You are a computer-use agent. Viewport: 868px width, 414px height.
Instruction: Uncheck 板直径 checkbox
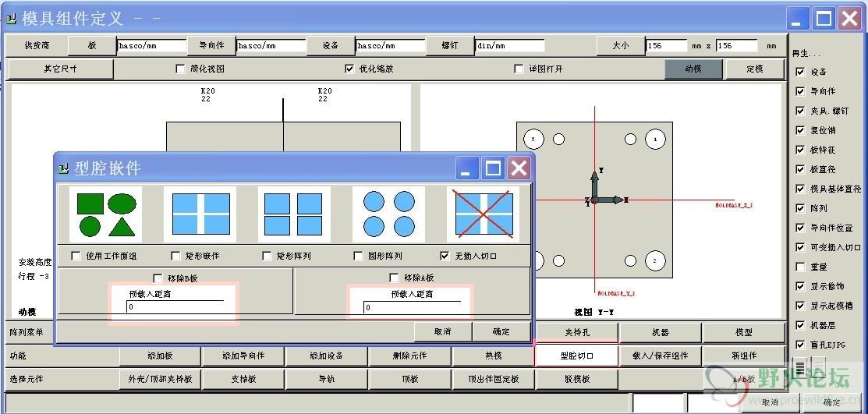(800, 169)
